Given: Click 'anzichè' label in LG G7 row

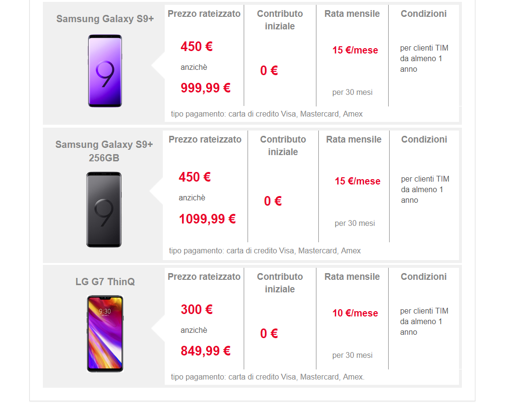Looking at the screenshot, I should point(194,330).
